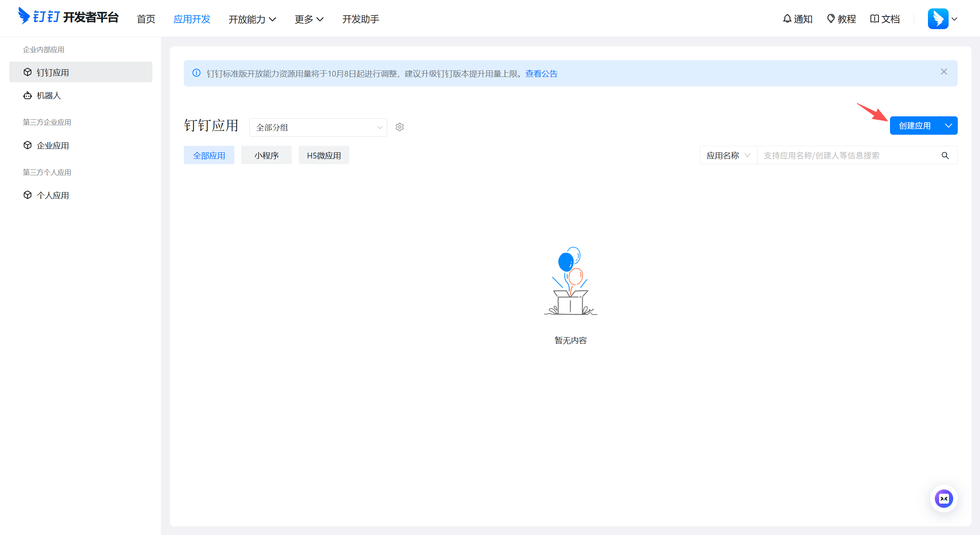Switch to the H5微应用 tab
This screenshot has height=535, width=980.
click(324, 155)
